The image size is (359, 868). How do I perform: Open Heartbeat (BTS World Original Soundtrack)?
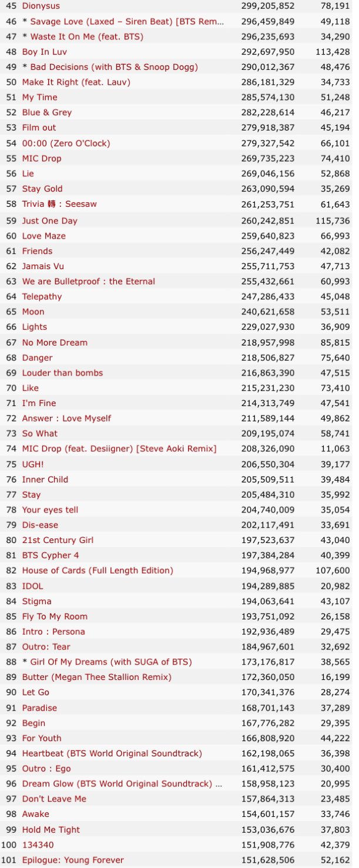[x=112, y=753]
